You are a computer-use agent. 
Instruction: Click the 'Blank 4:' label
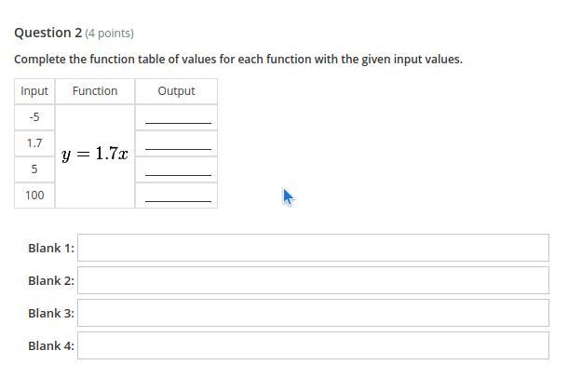(51, 346)
